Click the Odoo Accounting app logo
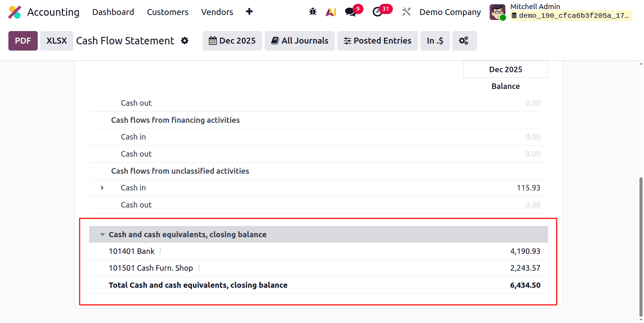Image resolution: width=644 pixels, height=323 pixels. coord(15,12)
